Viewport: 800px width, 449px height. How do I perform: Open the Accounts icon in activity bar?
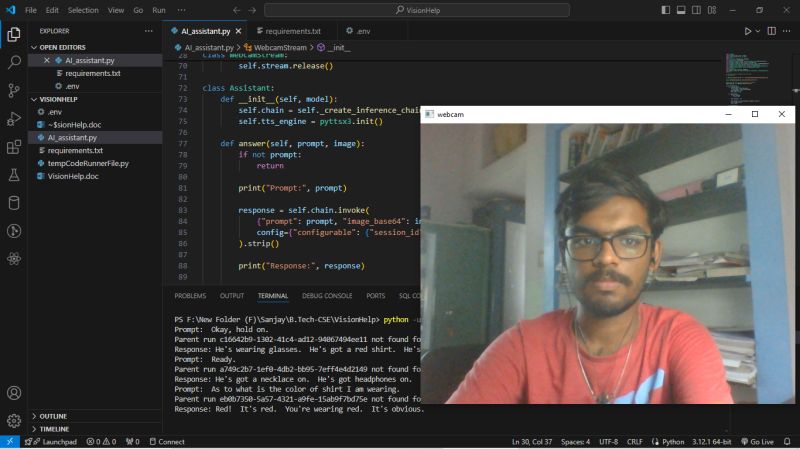[14, 393]
